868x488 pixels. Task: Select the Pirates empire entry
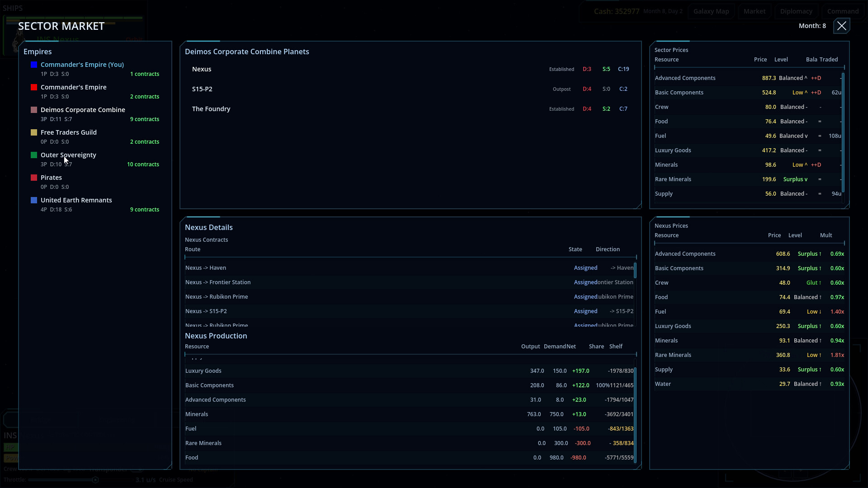coord(95,182)
